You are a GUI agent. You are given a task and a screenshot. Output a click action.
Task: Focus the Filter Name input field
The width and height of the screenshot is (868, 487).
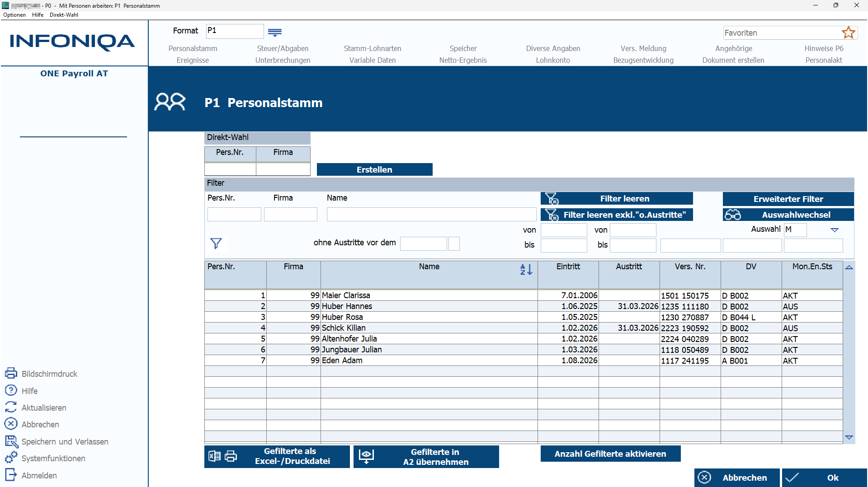point(431,214)
